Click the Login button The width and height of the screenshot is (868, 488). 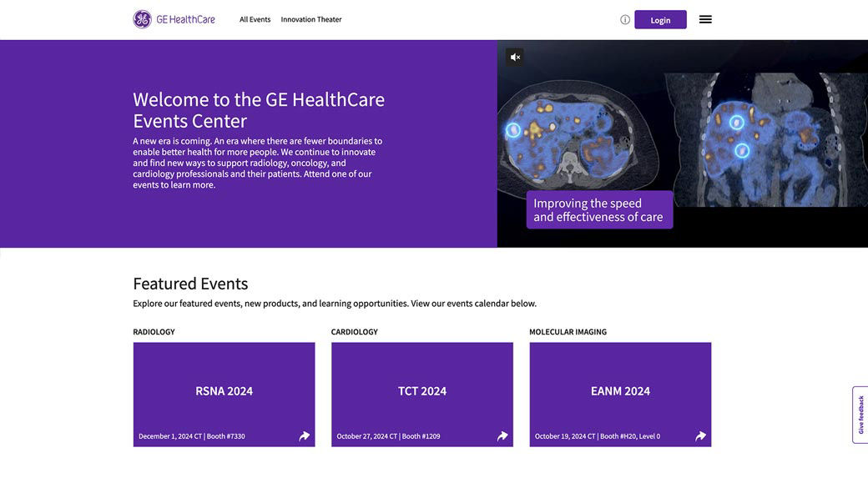[x=660, y=20]
